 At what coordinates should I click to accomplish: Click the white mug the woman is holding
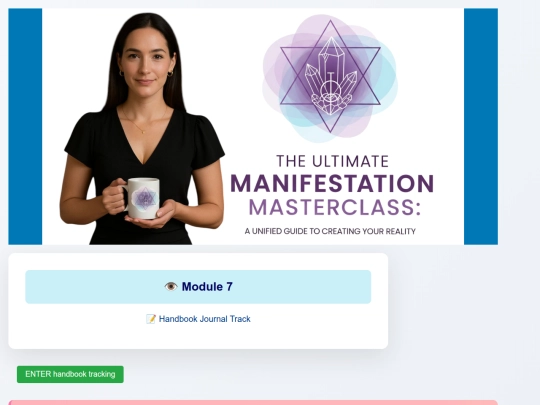142,198
